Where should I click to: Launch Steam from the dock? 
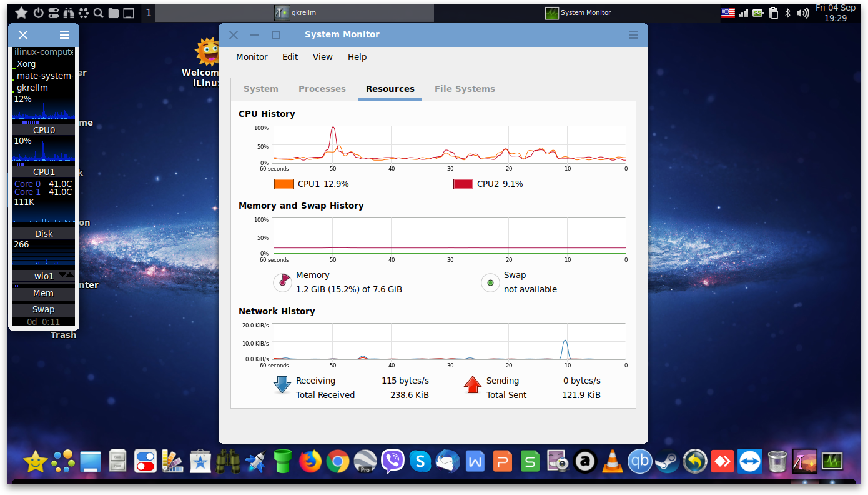(x=668, y=462)
